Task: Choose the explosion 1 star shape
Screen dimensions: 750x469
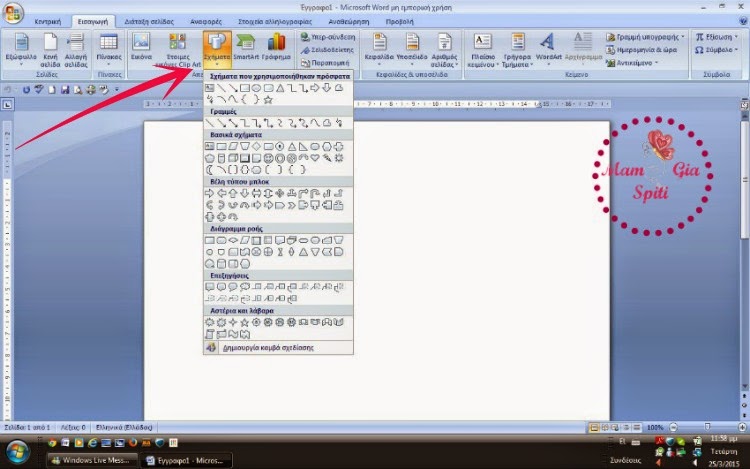Action: pyautogui.click(x=210, y=322)
